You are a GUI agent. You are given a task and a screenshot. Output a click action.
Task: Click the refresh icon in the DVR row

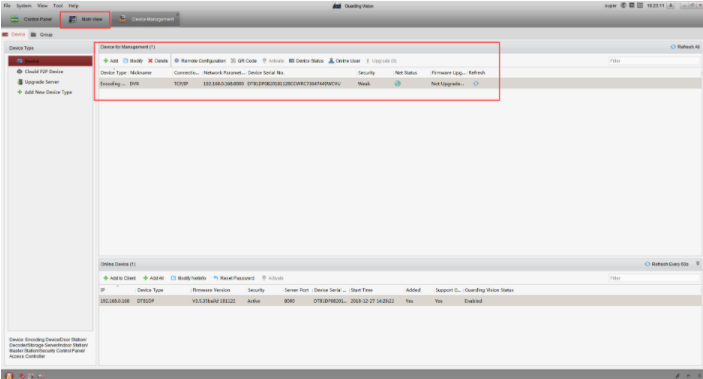pos(476,83)
